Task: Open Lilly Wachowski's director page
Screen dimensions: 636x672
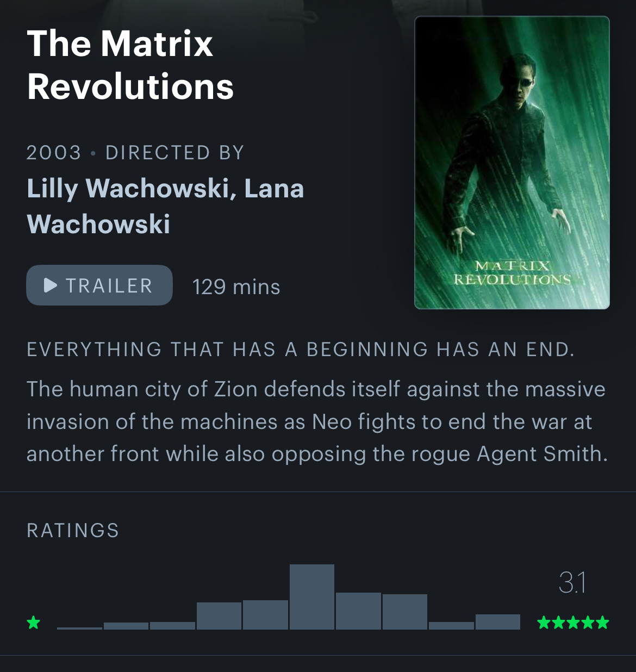Action: click(128, 189)
